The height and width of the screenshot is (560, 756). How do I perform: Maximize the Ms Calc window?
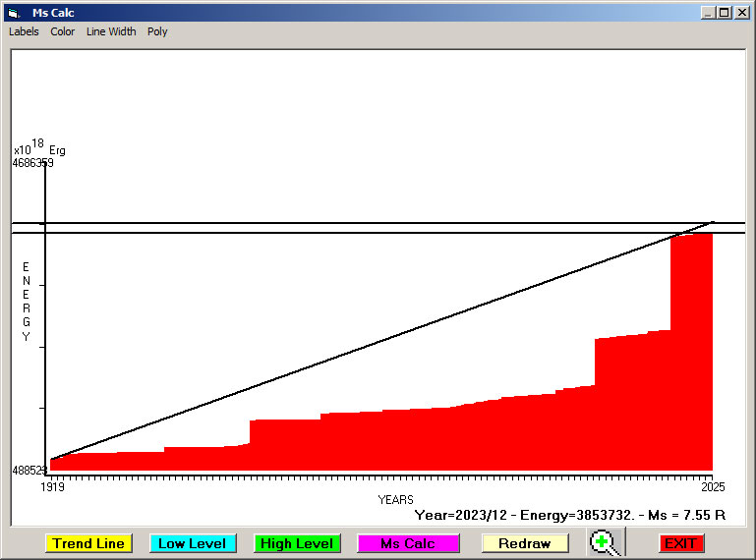[725, 13]
